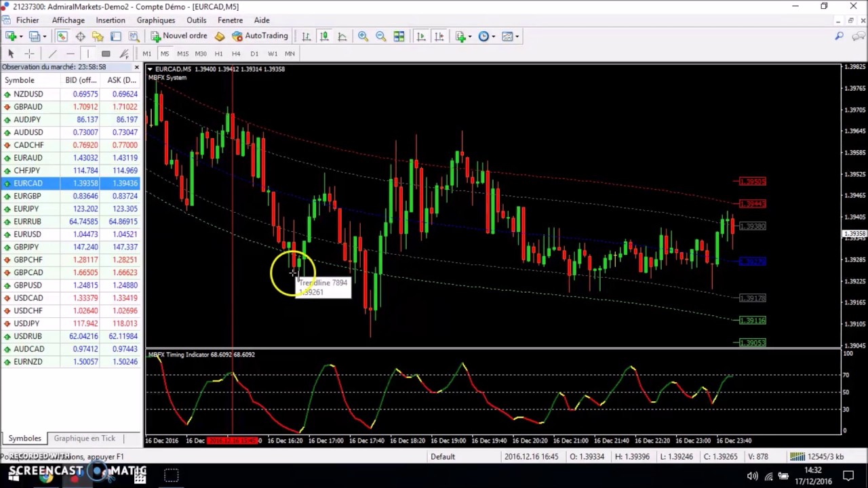Switch timeframe to D1
Screen dimensions: 868x488
254,54
